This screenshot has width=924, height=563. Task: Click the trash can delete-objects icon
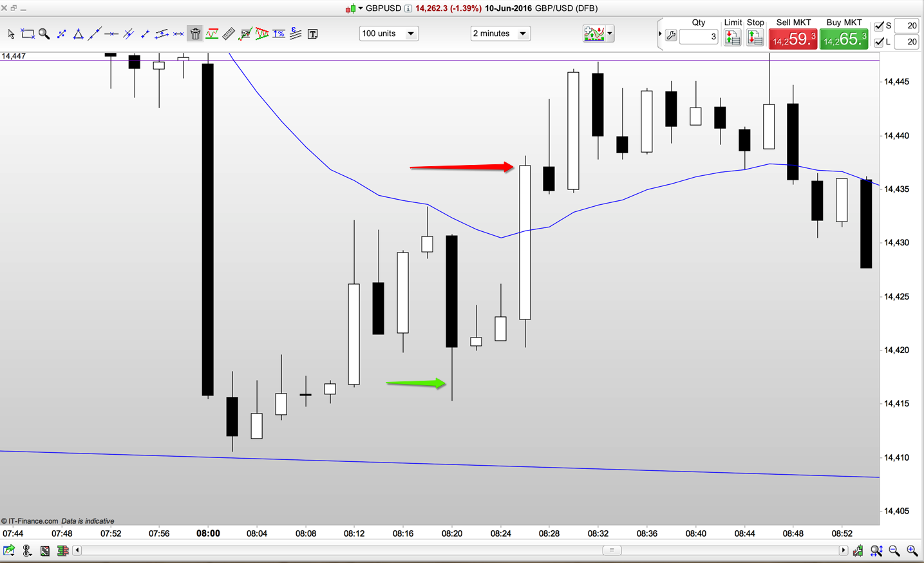pyautogui.click(x=195, y=33)
